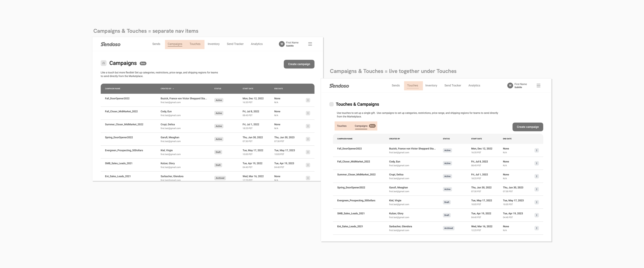The image size is (644, 268).
Task: Open row menu for Fall_Closer_MidMarket_2022 in right table
Action: (537, 163)
